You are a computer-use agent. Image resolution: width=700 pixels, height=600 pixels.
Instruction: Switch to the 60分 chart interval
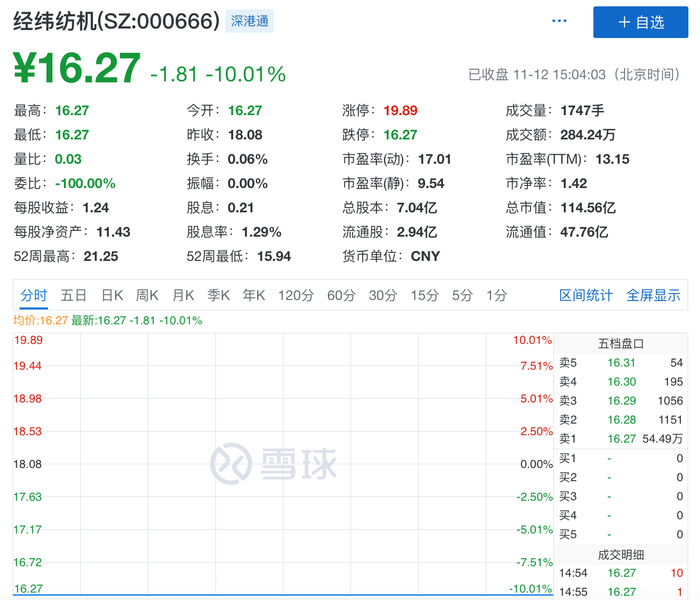pos(341,295)
